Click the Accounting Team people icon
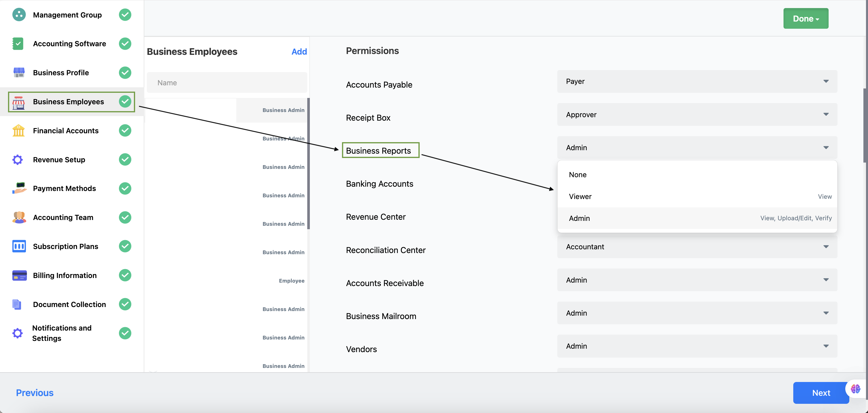Screen dimensions: 868x413 19,217
